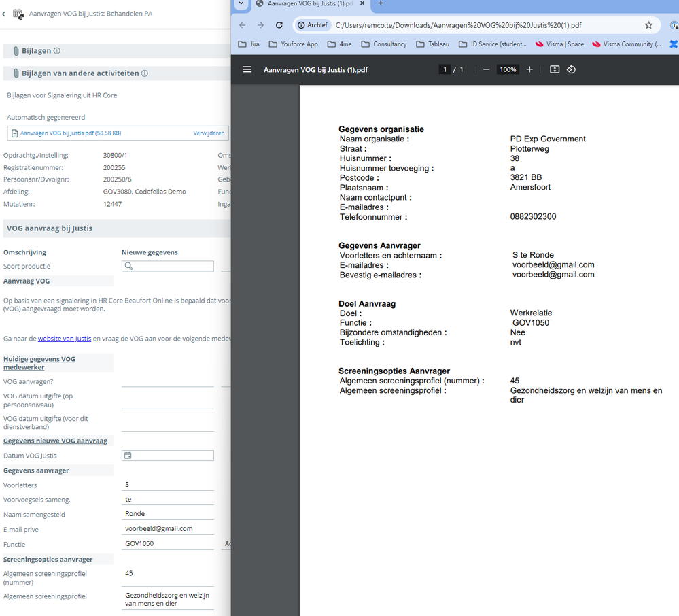
Task: Show info for Bijlagen van andere activiteiten
Action: (x=145, y=73)
